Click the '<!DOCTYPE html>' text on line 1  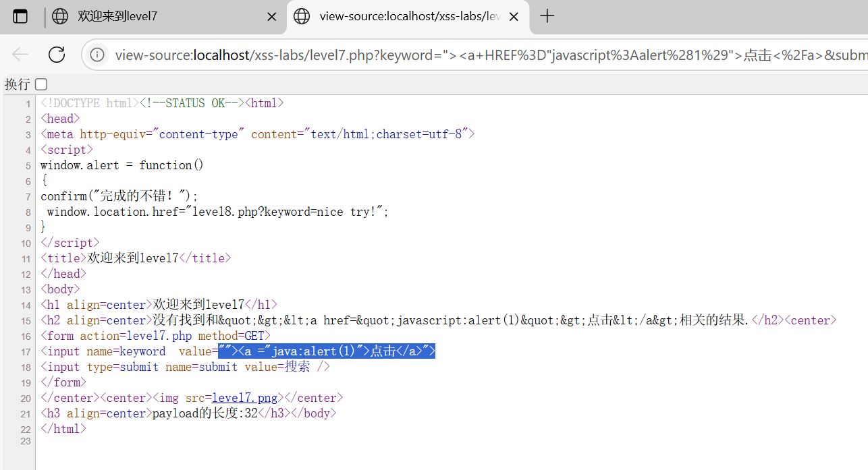tap(89, 103)
